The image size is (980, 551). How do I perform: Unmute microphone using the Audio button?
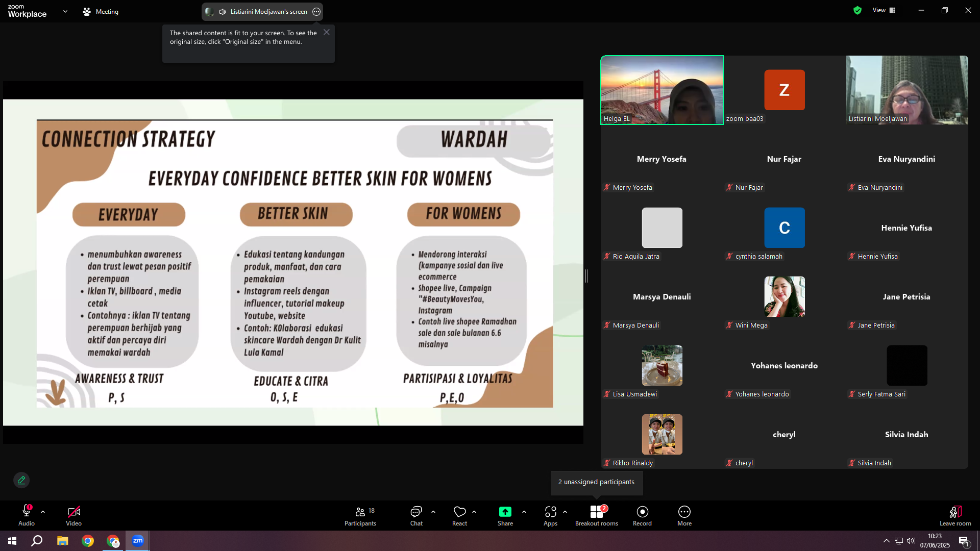pos(27,515)
